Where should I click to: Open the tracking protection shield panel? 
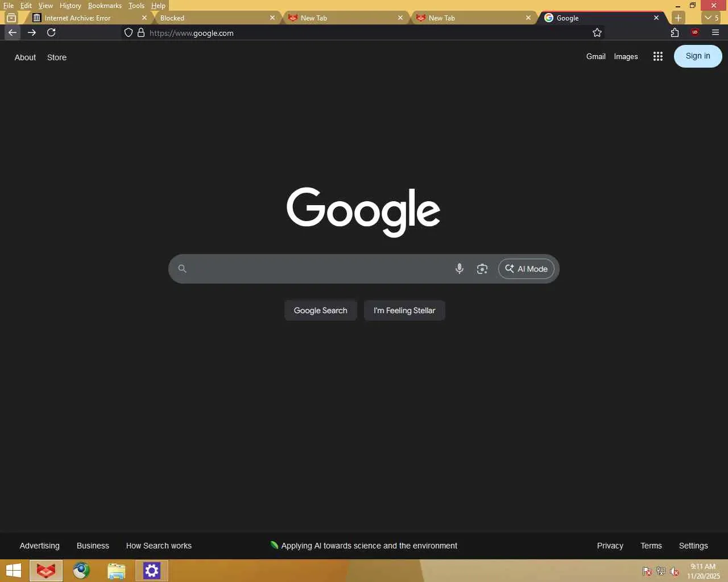click(129, 32)
